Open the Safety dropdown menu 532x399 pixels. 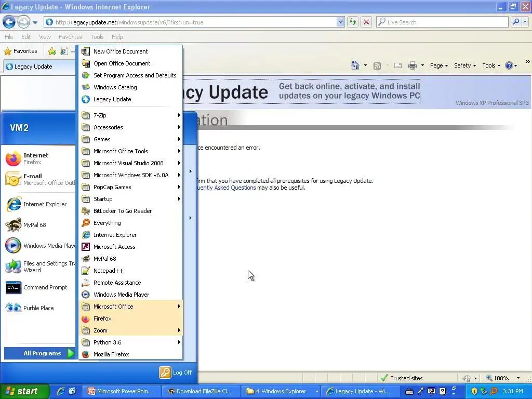coord(465,65)
